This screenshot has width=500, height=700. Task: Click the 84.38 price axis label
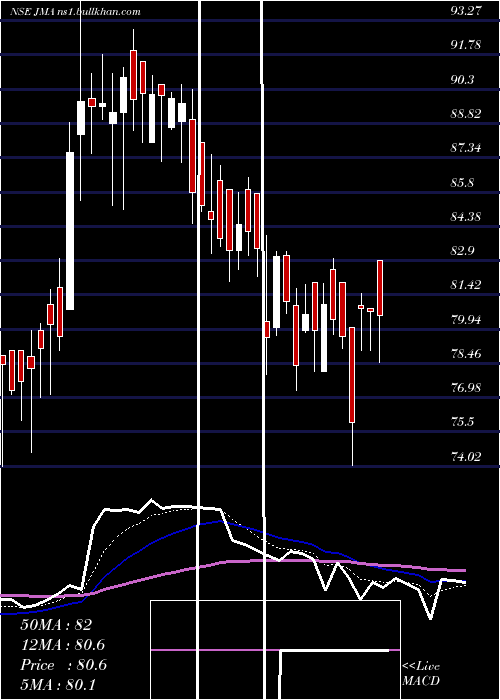[466, 217]
